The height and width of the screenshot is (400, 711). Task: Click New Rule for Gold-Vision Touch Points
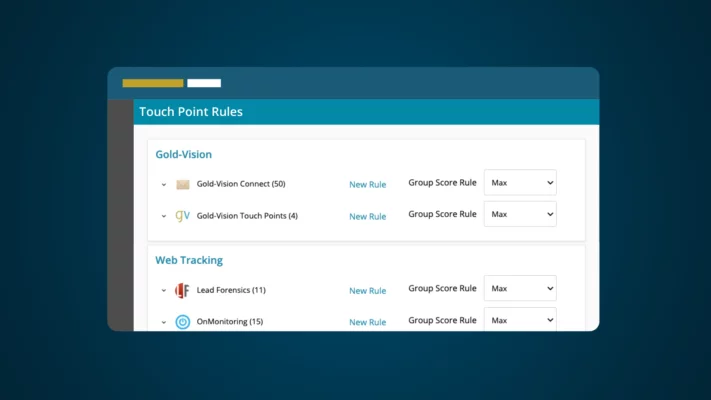[367, 216]
